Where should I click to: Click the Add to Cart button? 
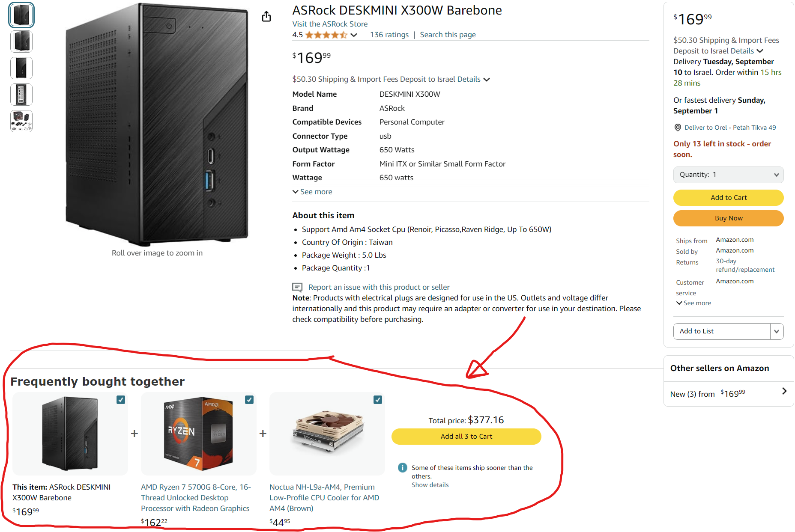728,197
